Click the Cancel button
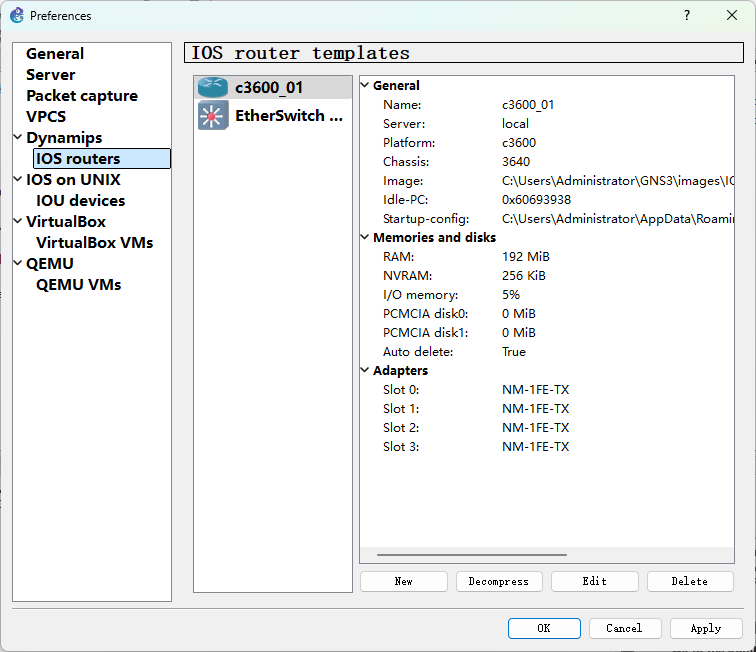This screenshot has height=652, width=756. coord(625,628)
